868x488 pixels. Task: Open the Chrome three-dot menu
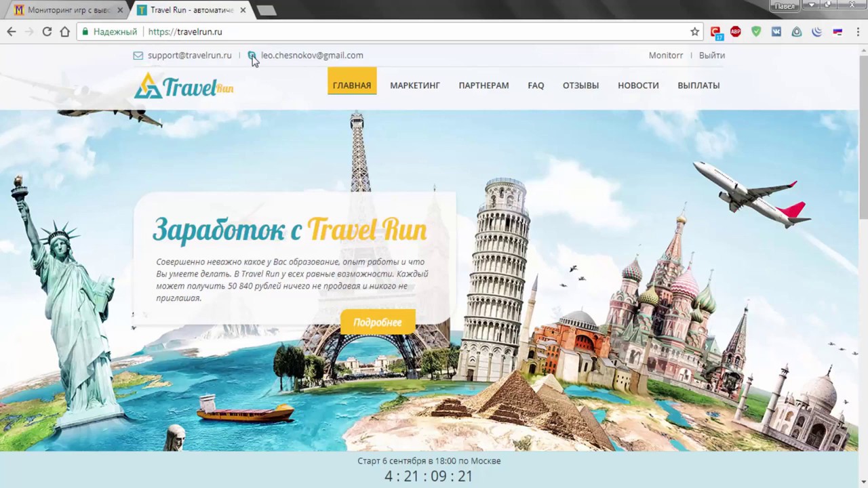click(856, 32)
